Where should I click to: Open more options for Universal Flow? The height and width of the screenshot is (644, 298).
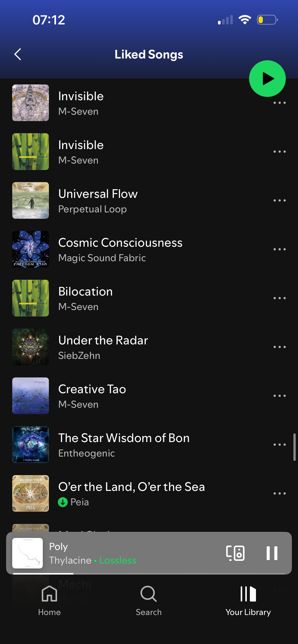[x=279, y=200]
